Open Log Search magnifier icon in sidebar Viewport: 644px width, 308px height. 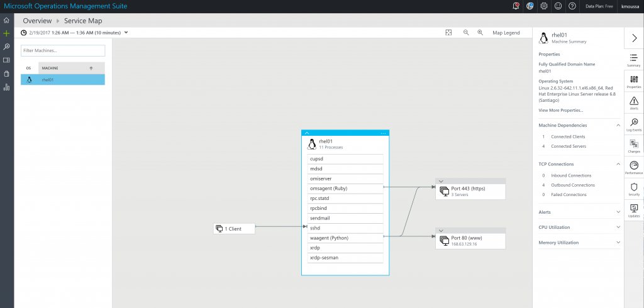tap(6, 47)
